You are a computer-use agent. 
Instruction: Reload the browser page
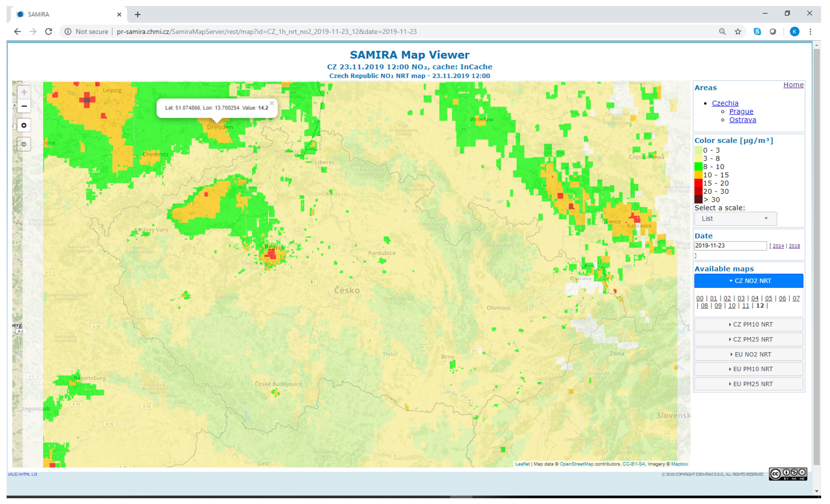[x=49, y=31]
